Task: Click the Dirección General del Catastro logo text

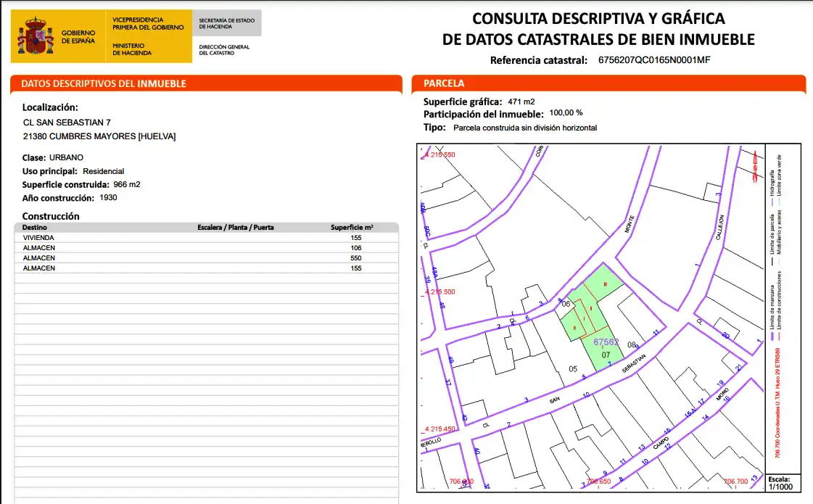Action: [224, 50]
